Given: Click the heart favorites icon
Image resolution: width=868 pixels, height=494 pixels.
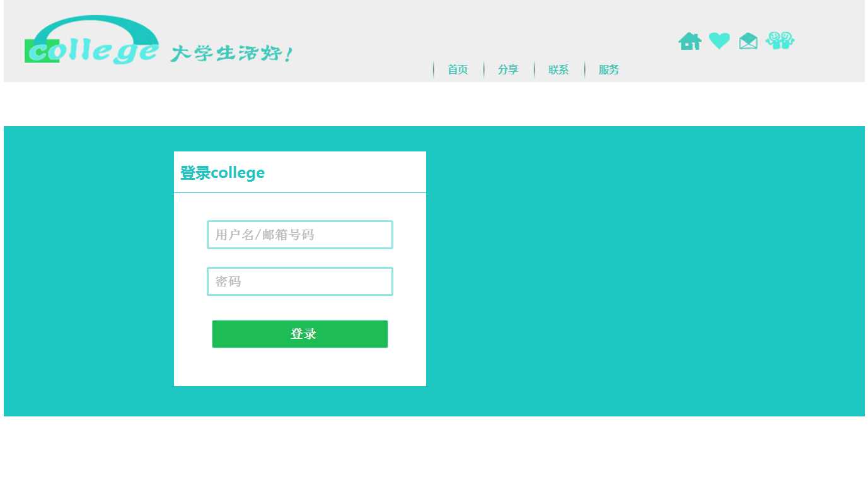Looking at the screenshot, I should pos(719,41).
